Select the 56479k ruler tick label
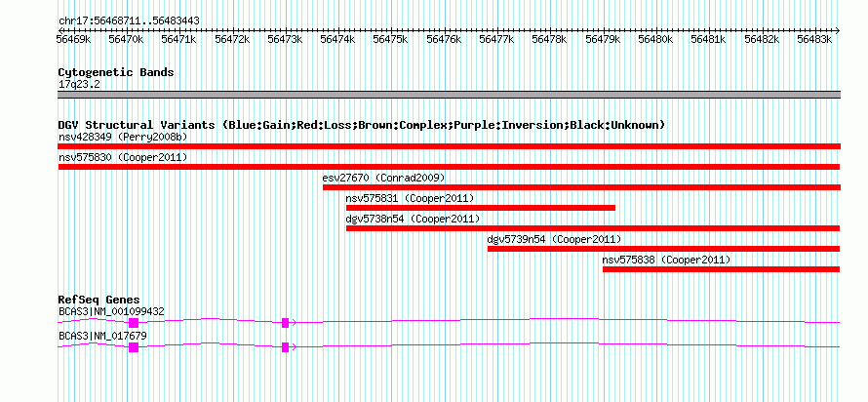The image size is (868, 402). tap(604, 39)
